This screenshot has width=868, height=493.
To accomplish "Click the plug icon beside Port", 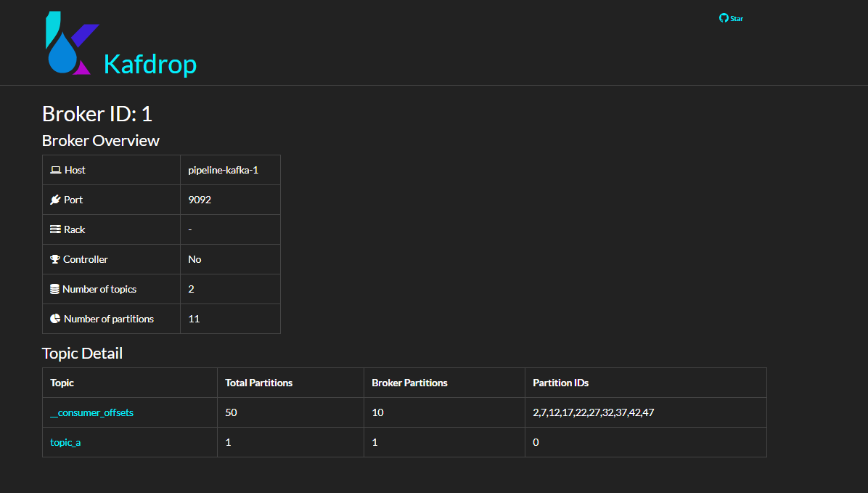I will pyautogui.click(x=55, y=200).
